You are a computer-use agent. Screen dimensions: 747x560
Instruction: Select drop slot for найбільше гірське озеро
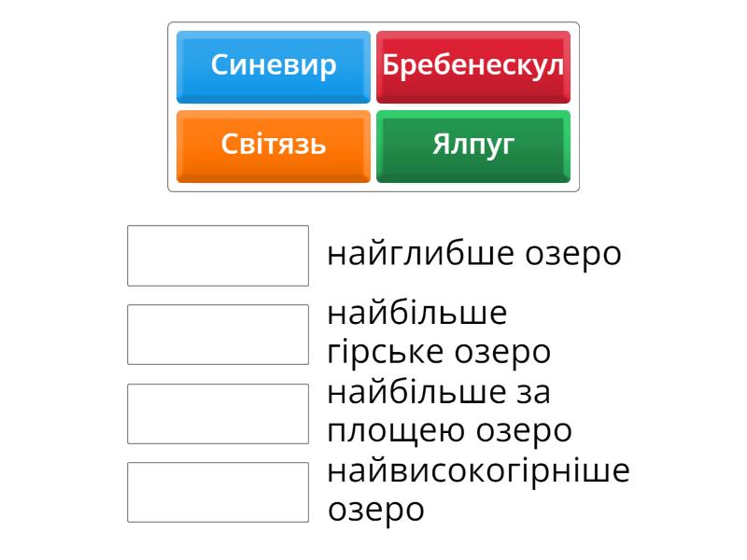coord(218,334)
